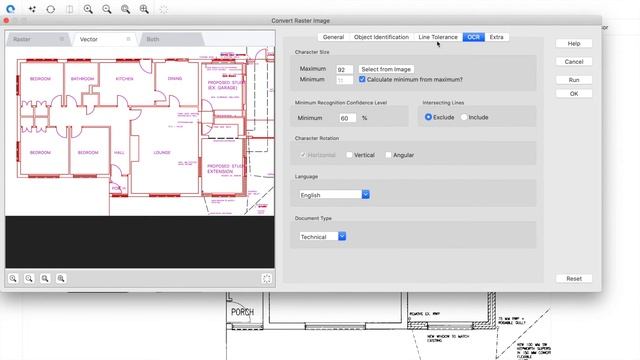640x360 pixels.
Task: Click zoom previous icon in main toolbar
Action: (x=125, y=9)
